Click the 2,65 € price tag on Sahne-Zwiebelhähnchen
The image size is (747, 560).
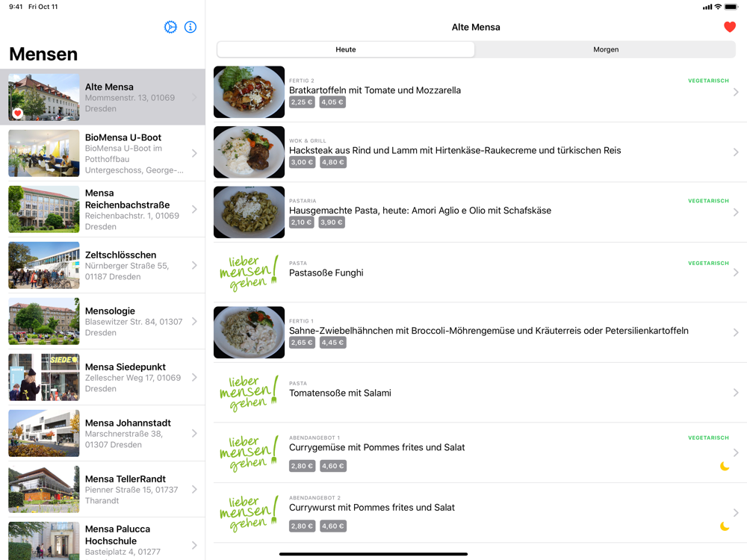tap(302, 343)
